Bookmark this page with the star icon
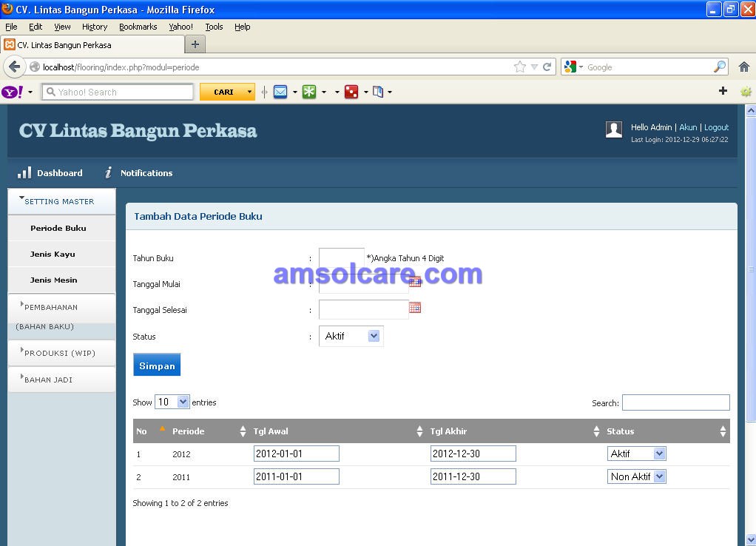 [520, 67]
